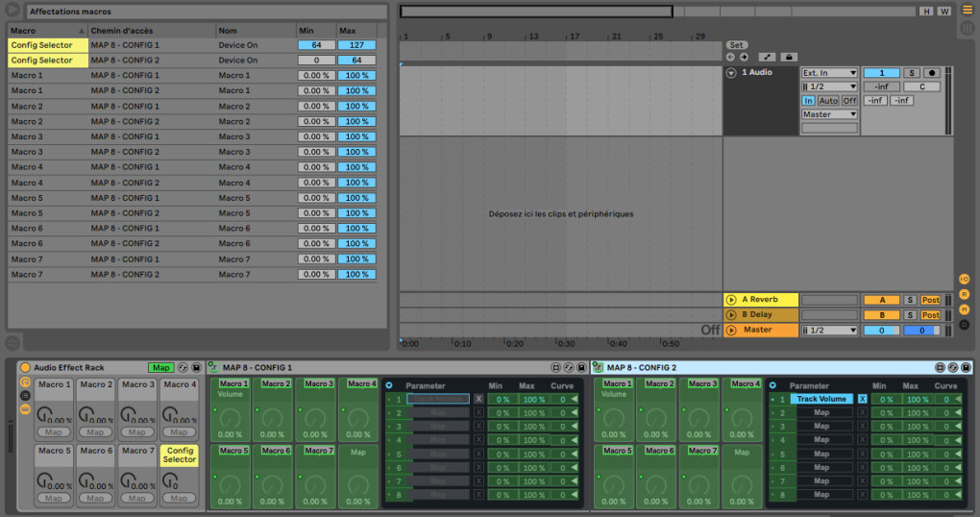Set monitoring to Auto on 1 Audio
Viewport: 980px width, 517px height.
click(x=828, y=101)
